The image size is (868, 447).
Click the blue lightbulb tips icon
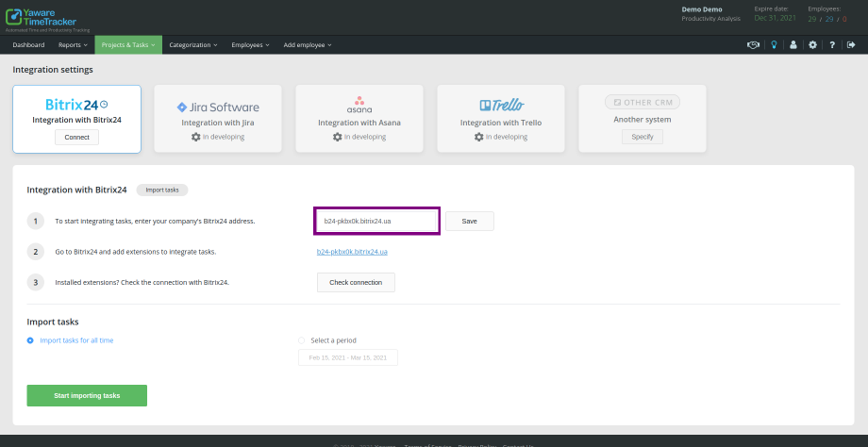[774, 45]
